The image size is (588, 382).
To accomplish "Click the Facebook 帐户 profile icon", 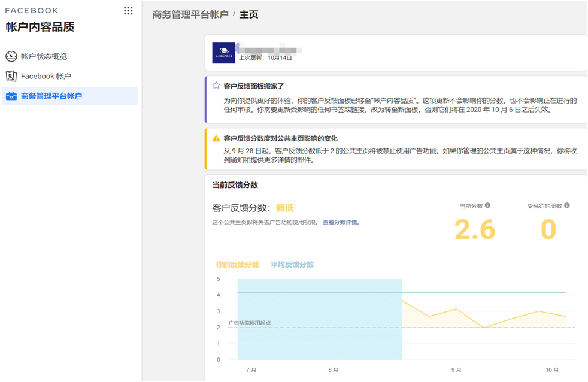I will (x=11, y=76).
